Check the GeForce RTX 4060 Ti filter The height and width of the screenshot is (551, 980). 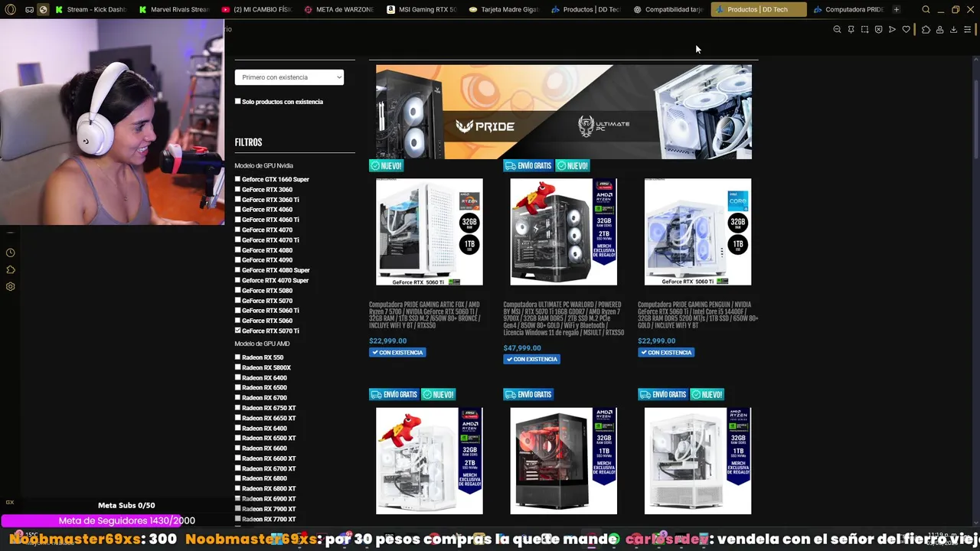(237, 220)
